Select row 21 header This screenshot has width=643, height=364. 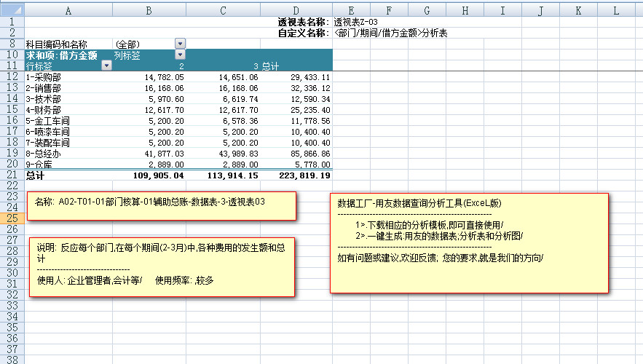pos(12,175)
